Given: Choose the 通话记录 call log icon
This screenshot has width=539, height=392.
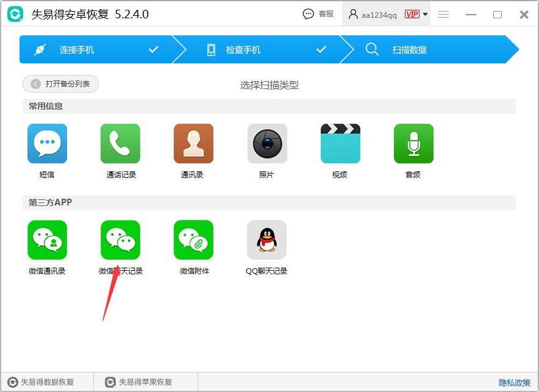Looking at the screenshot, I should 120,144.
